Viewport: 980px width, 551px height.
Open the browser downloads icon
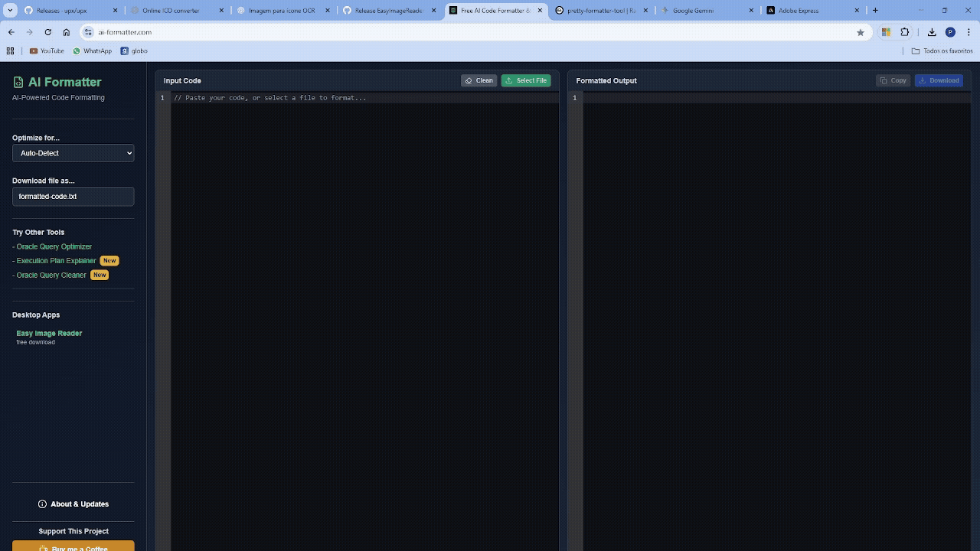pos(932,32)
